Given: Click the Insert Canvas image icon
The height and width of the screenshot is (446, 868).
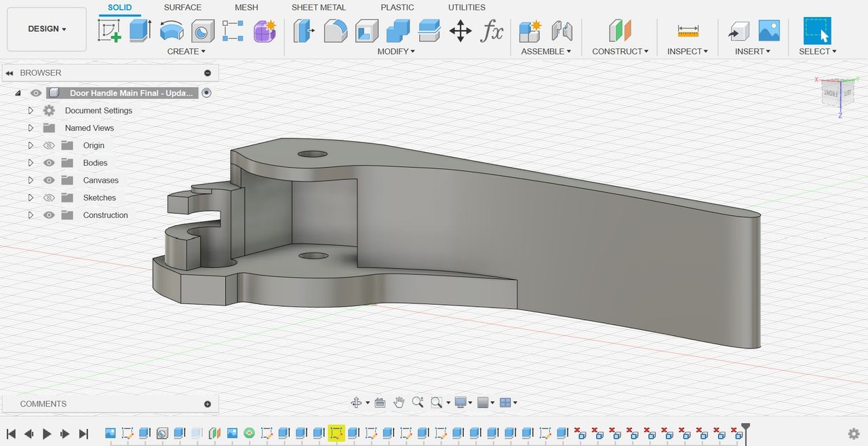Looking at the screenshot, I should [x=769, y=31].
